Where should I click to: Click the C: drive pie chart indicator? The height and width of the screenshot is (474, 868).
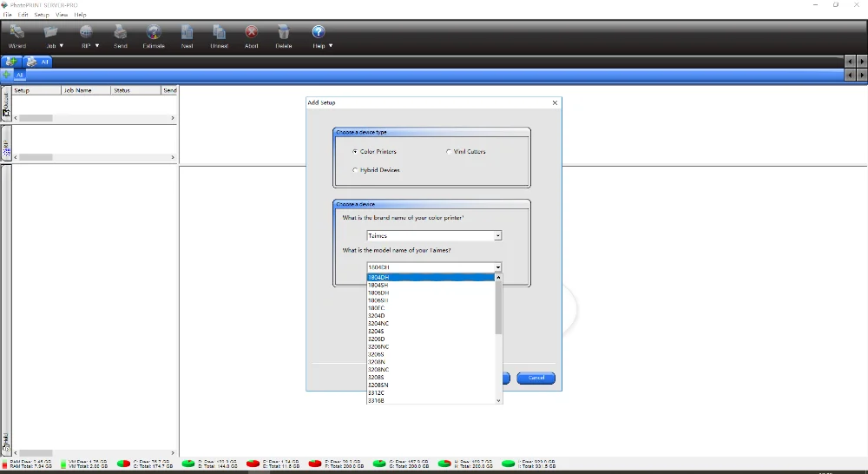click(123, 464)
